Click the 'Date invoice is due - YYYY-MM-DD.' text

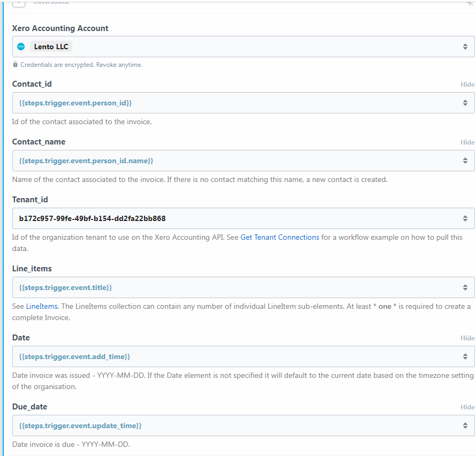tap(71, 444)
